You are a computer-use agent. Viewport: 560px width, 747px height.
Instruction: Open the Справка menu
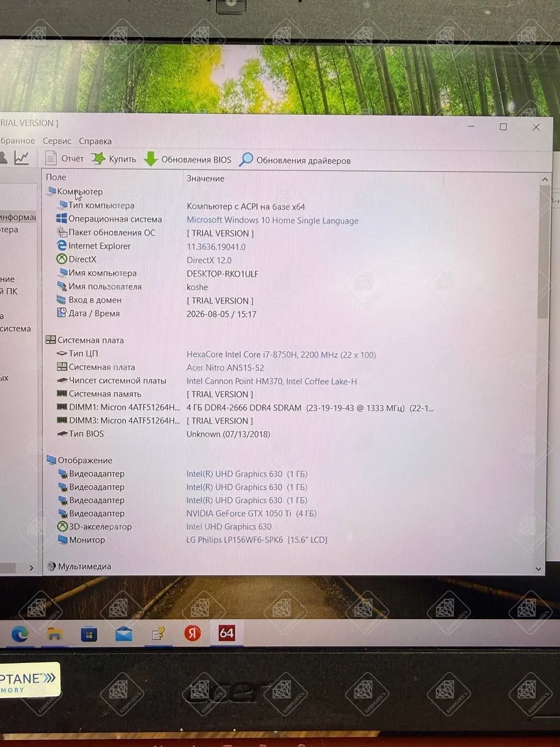pyautogui.click(x=95, y=141)
